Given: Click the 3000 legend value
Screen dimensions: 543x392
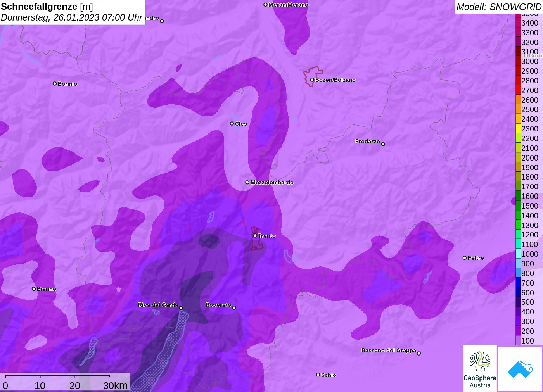Looking at the screenshot, I should (x=530, y=61).
